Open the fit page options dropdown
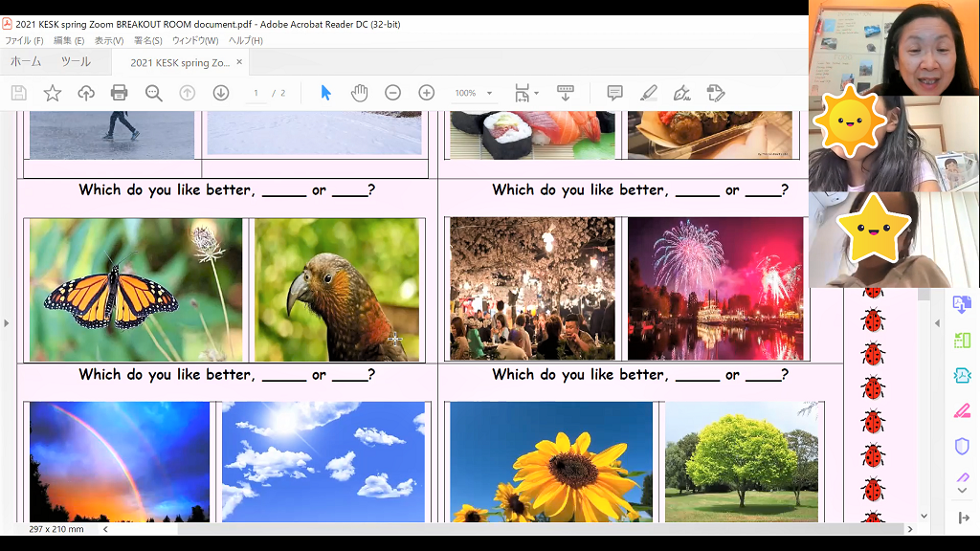Image resolution: width=980 pixels, height=551 pixels. point(526,93)
